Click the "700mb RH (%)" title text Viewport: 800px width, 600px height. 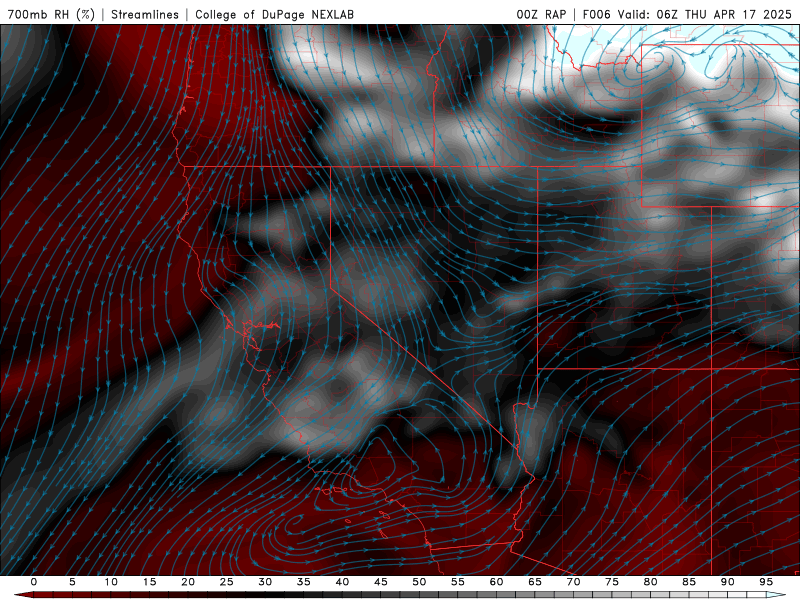(x=51, y=14)
